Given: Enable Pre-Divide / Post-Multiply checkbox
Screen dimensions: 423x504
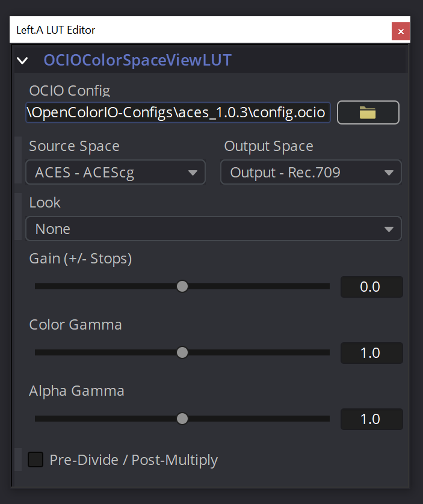Looking at the screenshot, I should pos(36,460).
